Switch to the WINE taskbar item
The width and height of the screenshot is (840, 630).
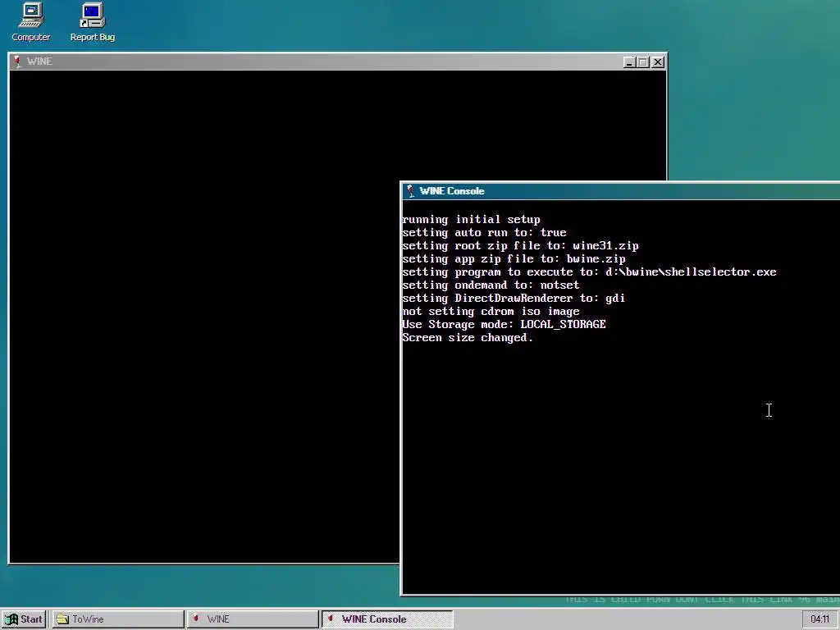pos(252,619)
